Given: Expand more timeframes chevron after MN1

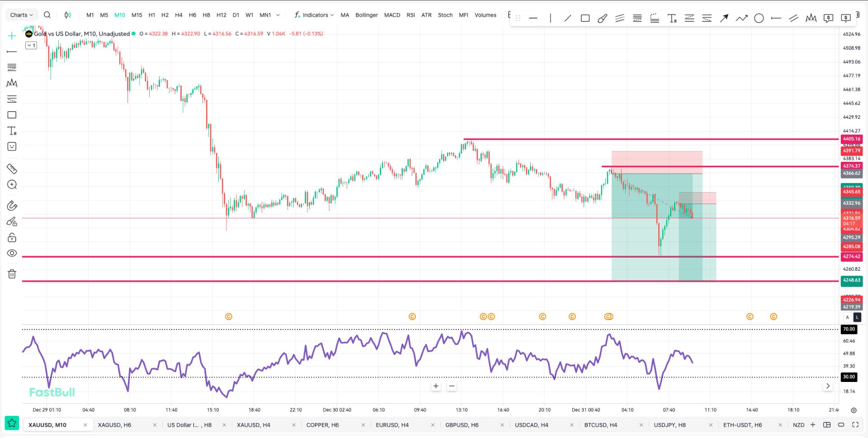Looking at the screenshot, I should tap(278, 15).
